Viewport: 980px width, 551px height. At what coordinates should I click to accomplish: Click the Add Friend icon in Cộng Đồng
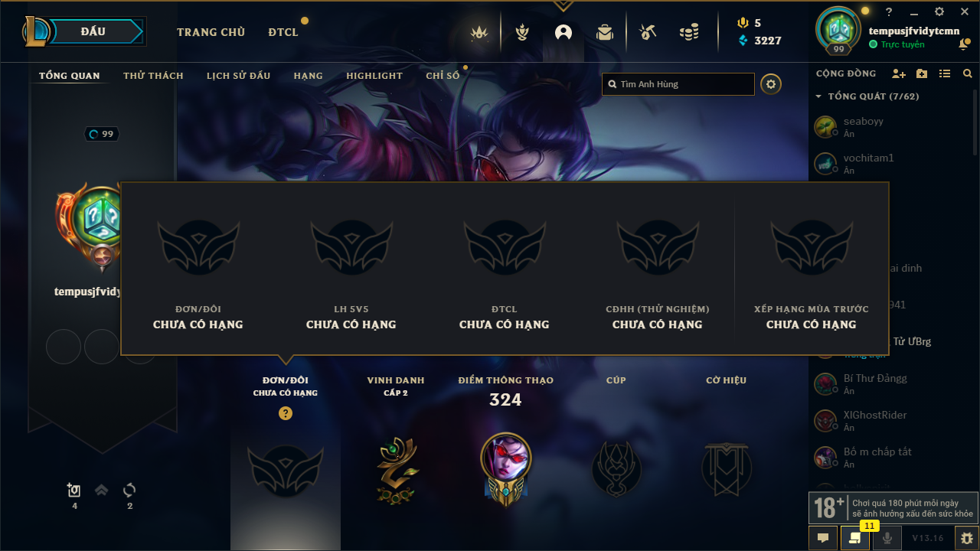[x=899, y=74]
